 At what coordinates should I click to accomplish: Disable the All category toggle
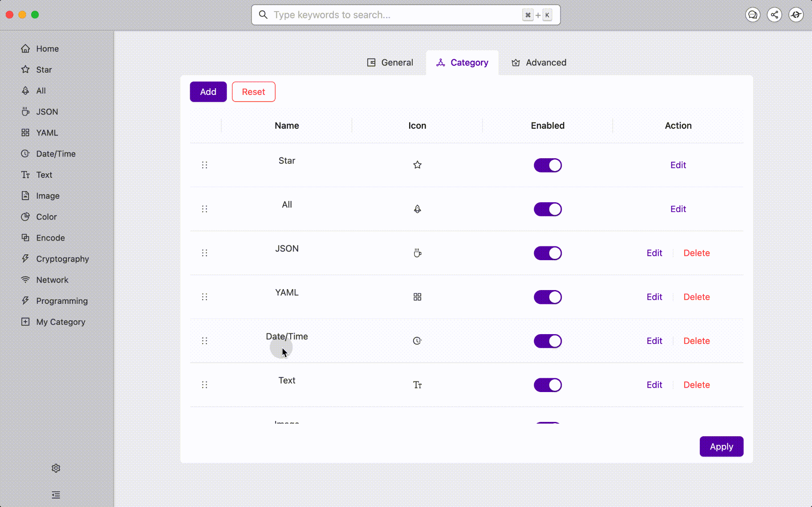[x=548, y=209]
